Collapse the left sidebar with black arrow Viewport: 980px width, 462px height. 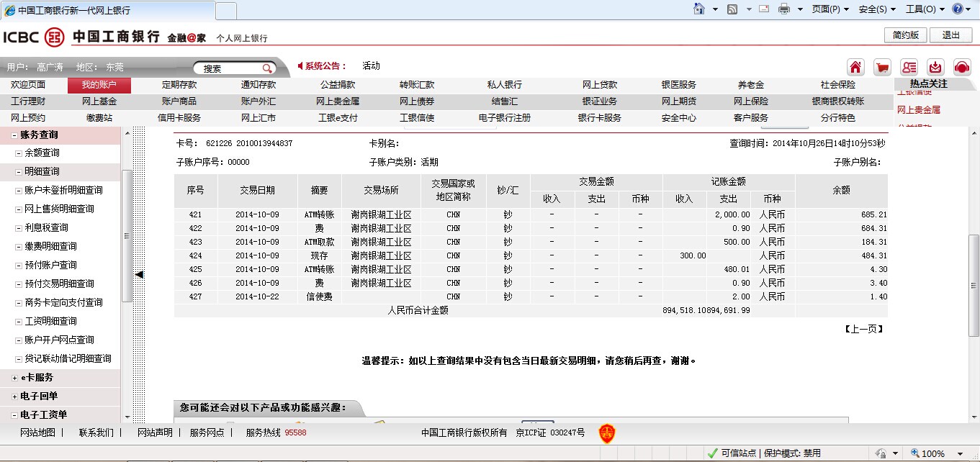point(140,274)
